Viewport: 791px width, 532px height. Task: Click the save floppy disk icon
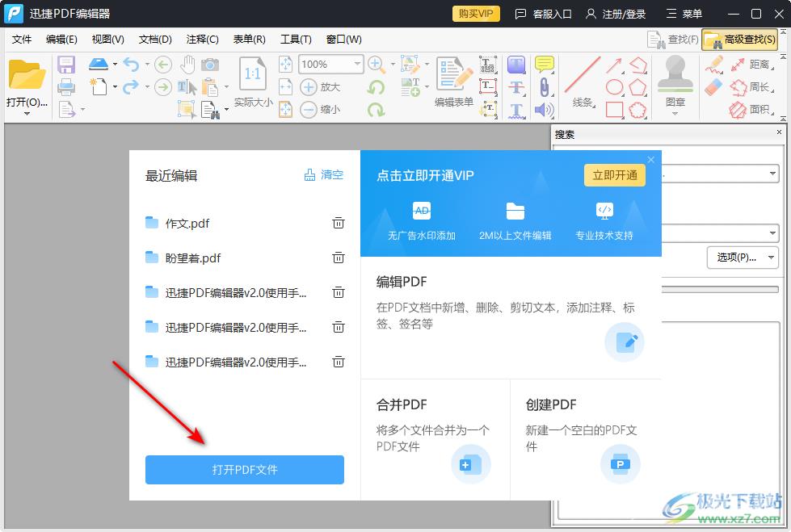(66, 65)
